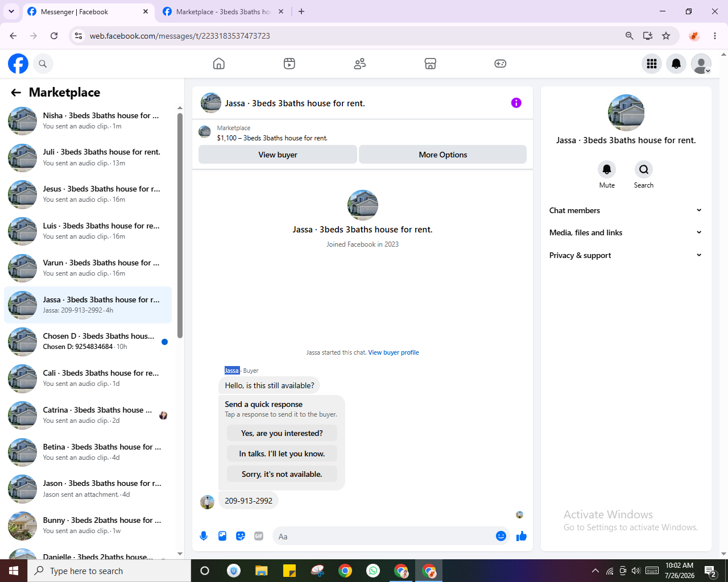This screenshot has height=582, width=728.
Task: Search in conversation using Search icon
Action: pos(644,169)
